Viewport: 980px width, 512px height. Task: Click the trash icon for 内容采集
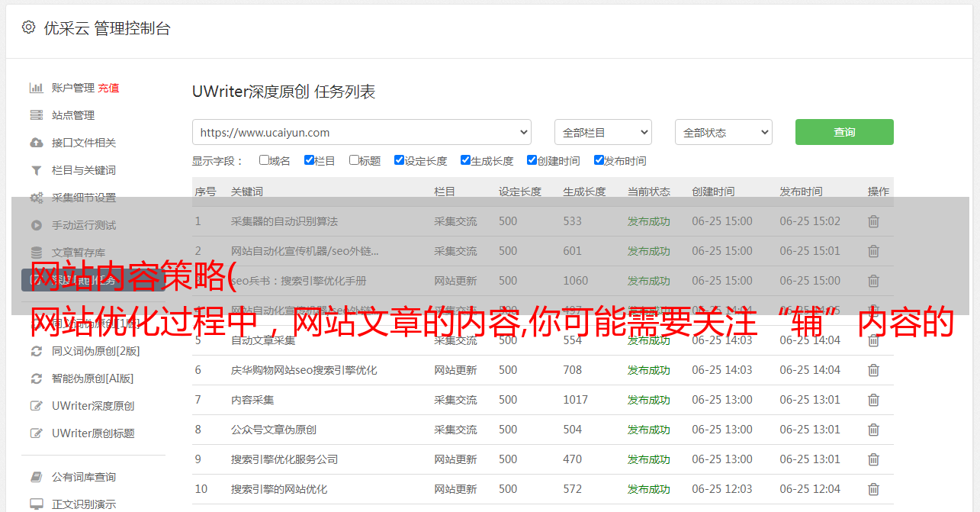874,400
